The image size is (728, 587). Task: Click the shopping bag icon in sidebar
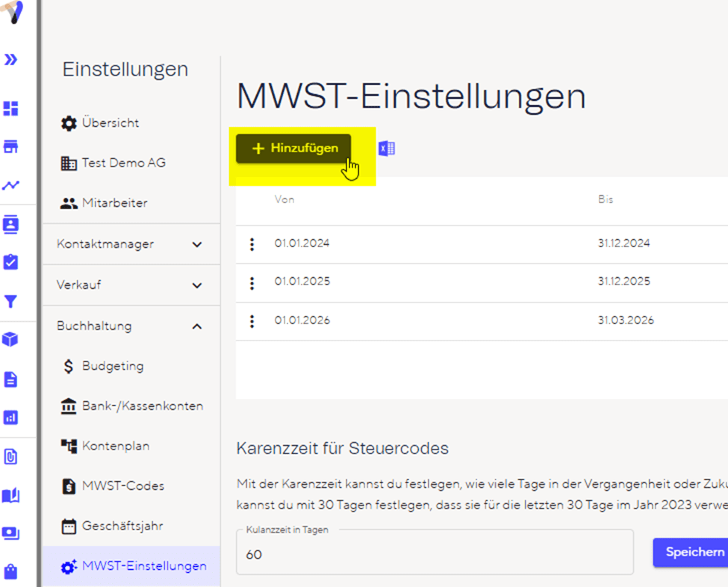pos(11,571)
